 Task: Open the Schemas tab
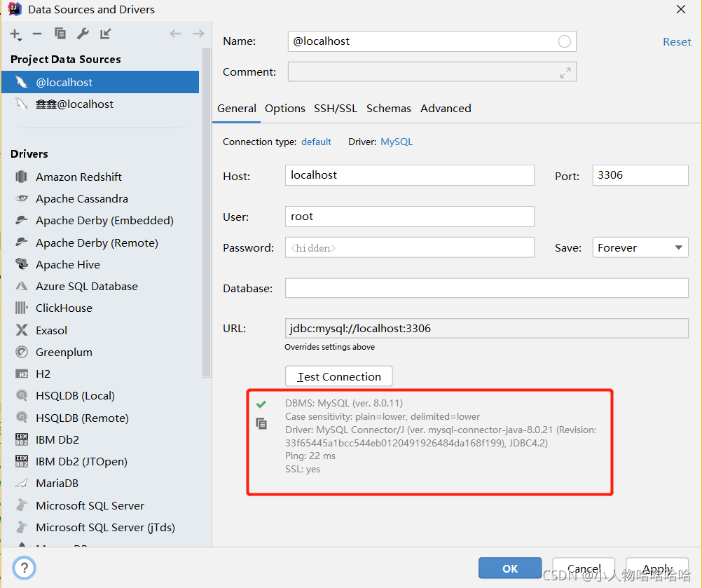389,109
